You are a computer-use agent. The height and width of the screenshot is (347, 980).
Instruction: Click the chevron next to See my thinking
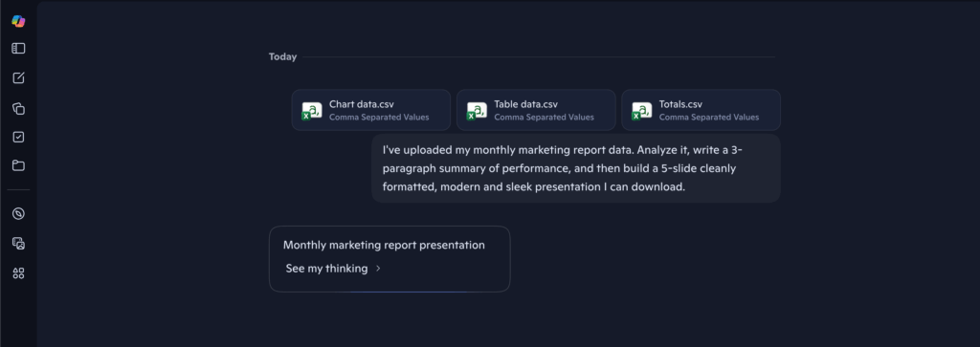tap(378, 269)
